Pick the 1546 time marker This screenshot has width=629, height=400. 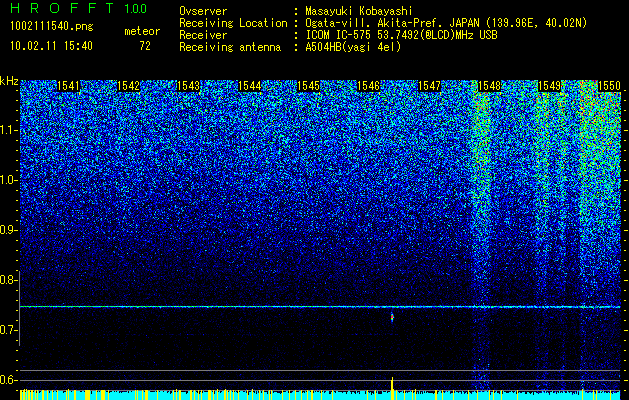368,86
